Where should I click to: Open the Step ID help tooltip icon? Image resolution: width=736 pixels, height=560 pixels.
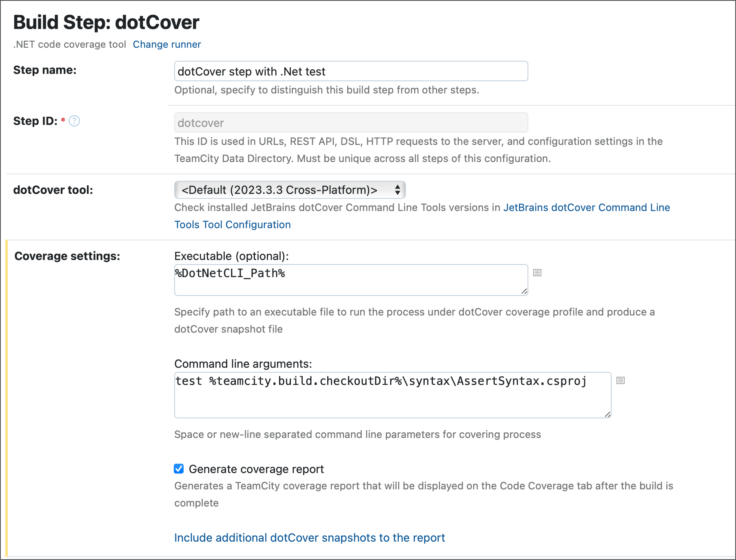(x=75, y=121)
